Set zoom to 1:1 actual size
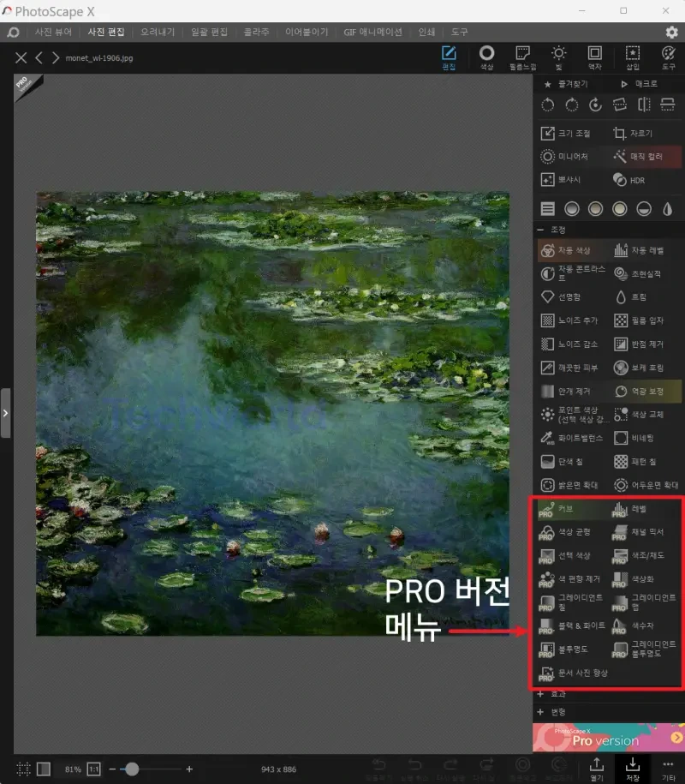The image size is (685, 784). tap(93, 769)
